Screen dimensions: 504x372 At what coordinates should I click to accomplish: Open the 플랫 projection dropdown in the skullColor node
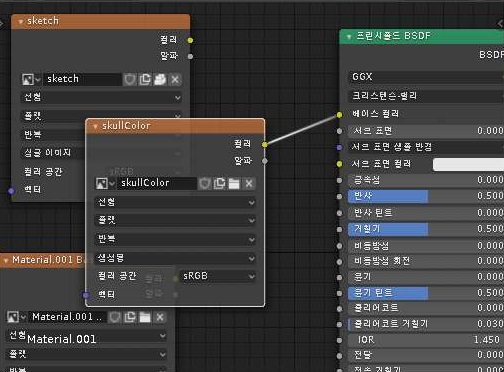(175, 220)
